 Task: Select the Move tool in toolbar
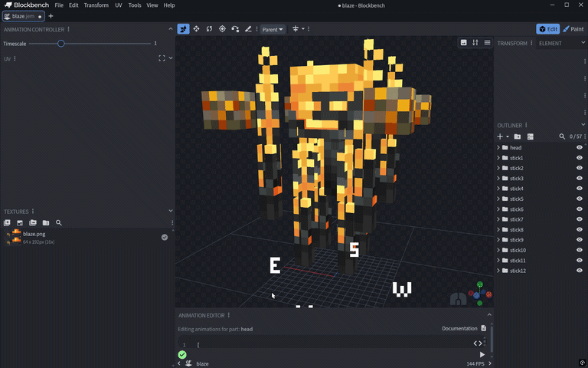point(184,29)
